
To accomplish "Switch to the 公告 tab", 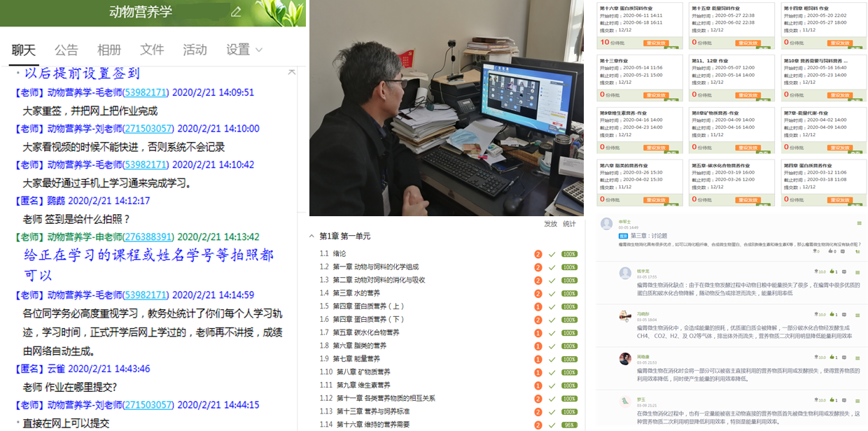I will point(66,50).
